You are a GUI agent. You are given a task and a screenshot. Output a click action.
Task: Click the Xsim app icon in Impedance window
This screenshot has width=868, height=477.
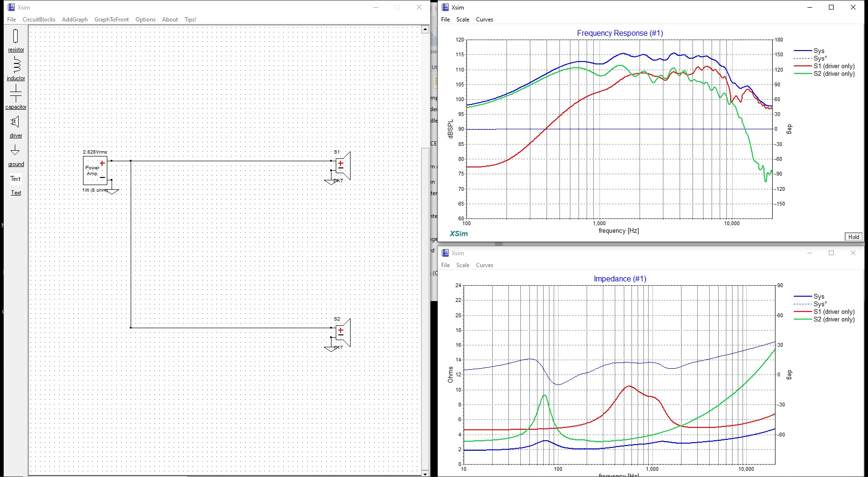point(445,253)
